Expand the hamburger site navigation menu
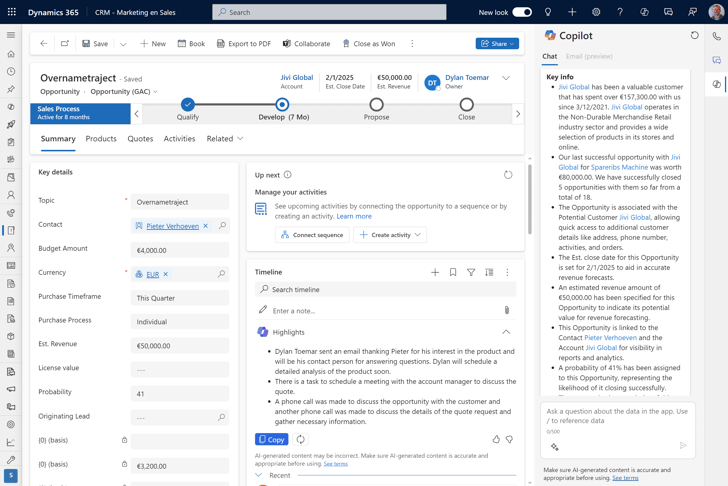Viewport: 728px width, 486px height. pyautogui.click(x=11, y=35)
